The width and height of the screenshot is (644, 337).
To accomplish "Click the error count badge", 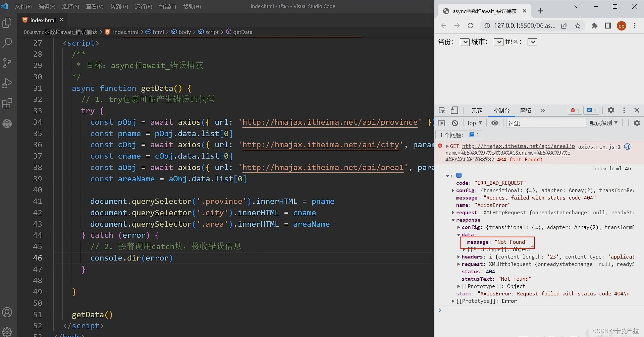I will pyautogui.click(x=575, y=110).
